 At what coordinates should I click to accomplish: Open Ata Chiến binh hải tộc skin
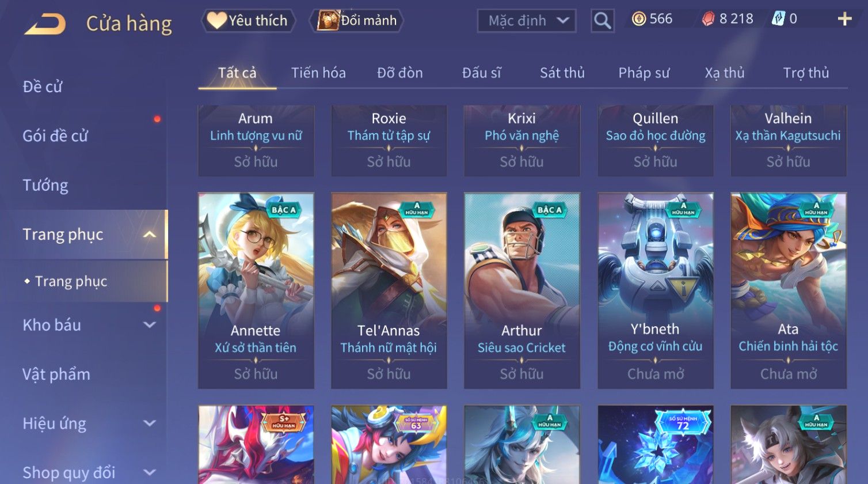click(x=789, y=290)
